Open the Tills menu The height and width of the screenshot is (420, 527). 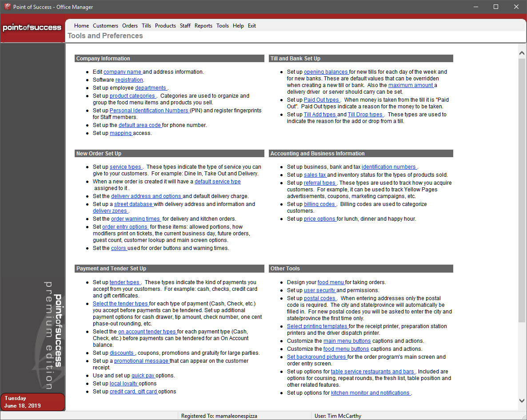pyautogui.click(x=146, y=26)
